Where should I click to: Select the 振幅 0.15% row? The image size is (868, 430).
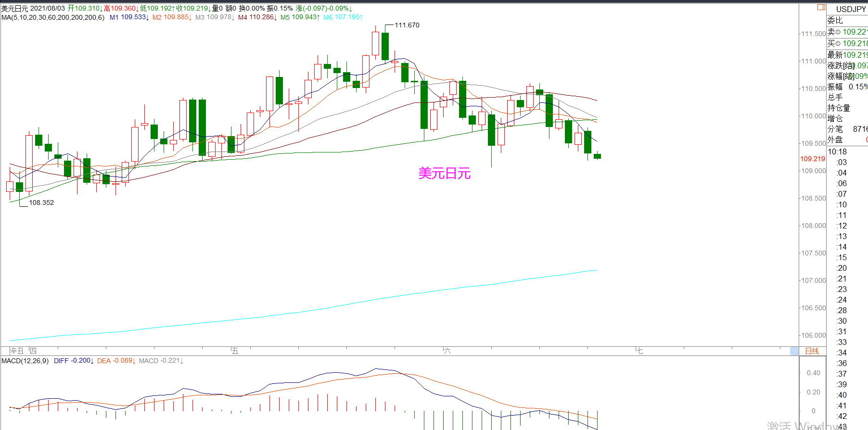pyautogui.click(x=847, y=87)
